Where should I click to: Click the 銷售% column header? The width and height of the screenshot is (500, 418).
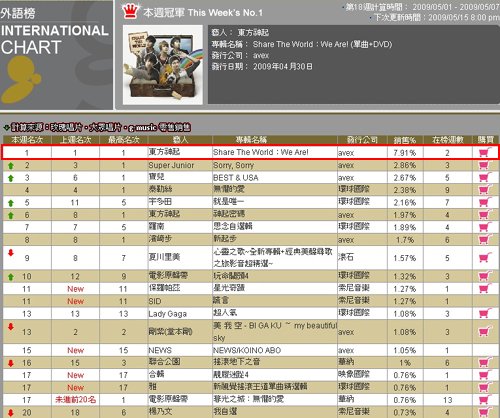coord(405,140)
